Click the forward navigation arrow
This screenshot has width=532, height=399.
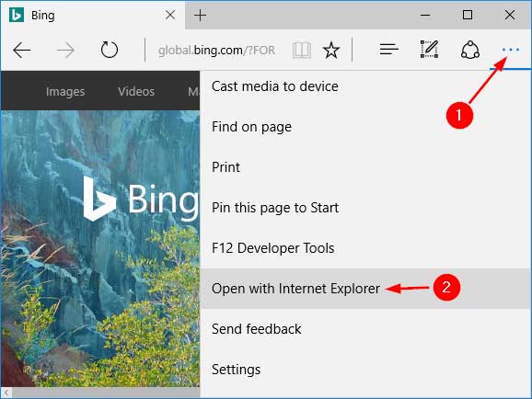(x=65, y=51)
